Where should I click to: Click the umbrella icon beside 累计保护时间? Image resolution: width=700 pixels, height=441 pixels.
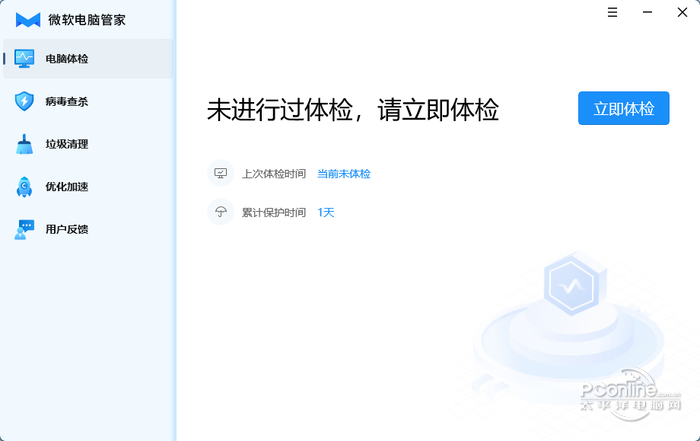tap(221, 212)
